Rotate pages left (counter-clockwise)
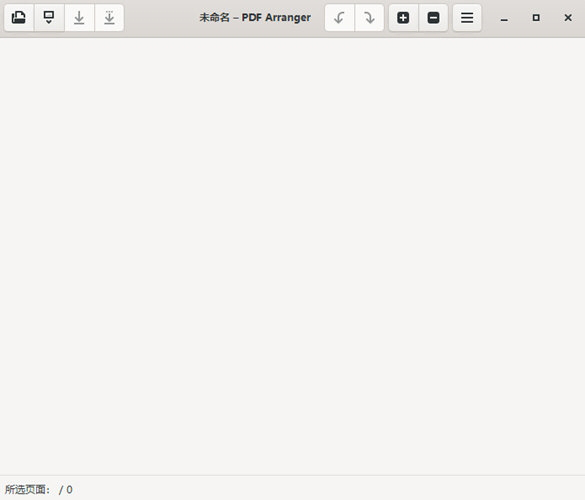585x500 pixels. tap(340, 18)
